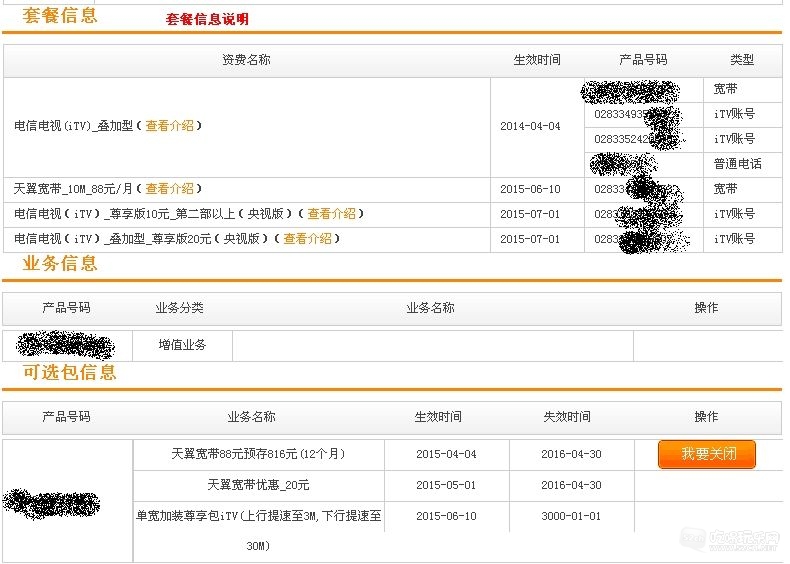Screen dimensions: 790x564
Task: Click the 天翼宽带优惠_20元 row
Action: coord(258,485)
